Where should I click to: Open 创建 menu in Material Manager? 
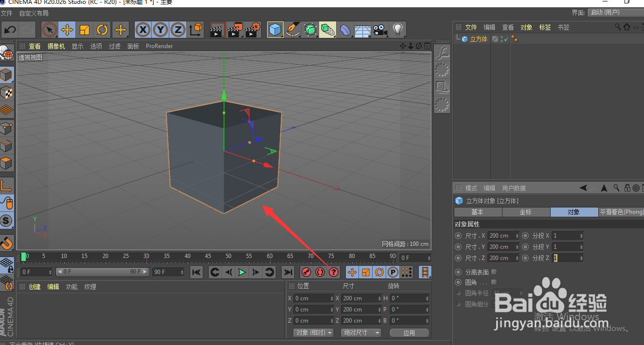[x=35, y=287]
